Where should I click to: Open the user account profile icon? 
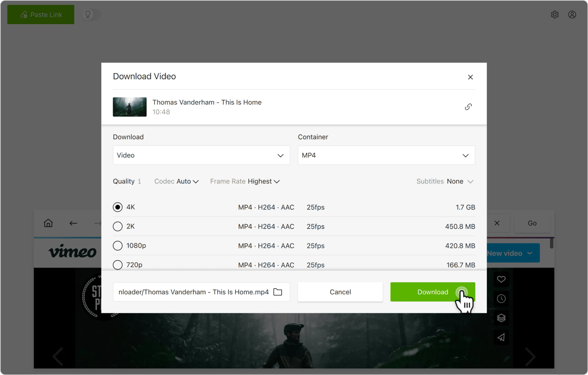[x=572, y=15]
